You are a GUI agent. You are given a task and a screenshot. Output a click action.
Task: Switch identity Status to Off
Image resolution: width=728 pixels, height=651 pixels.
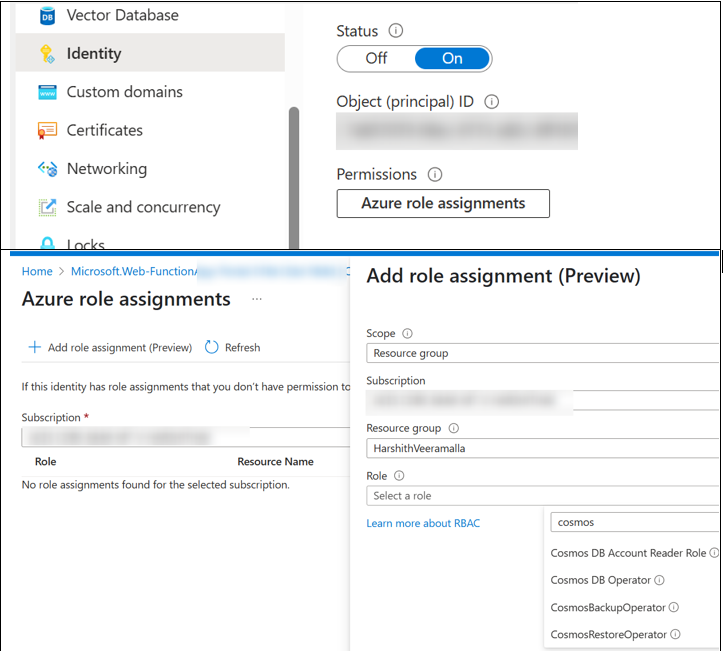(x=376, y=59)
